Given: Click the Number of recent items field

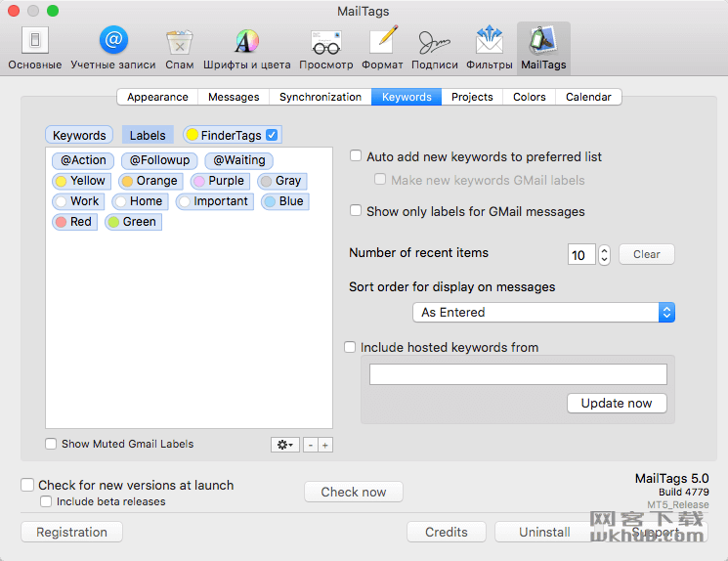Looking at the screenshot, I should (581, 254).
